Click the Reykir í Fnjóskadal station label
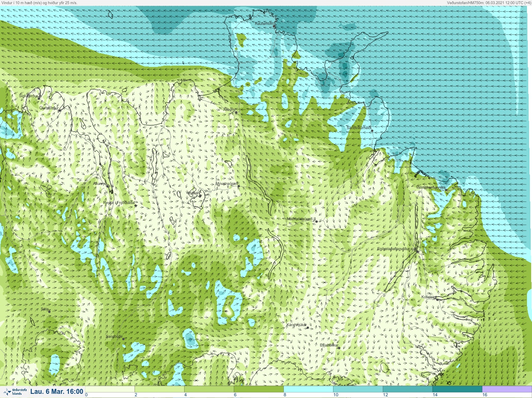Image resolution: width=532 pixels, height=398 pixels. 119,203
